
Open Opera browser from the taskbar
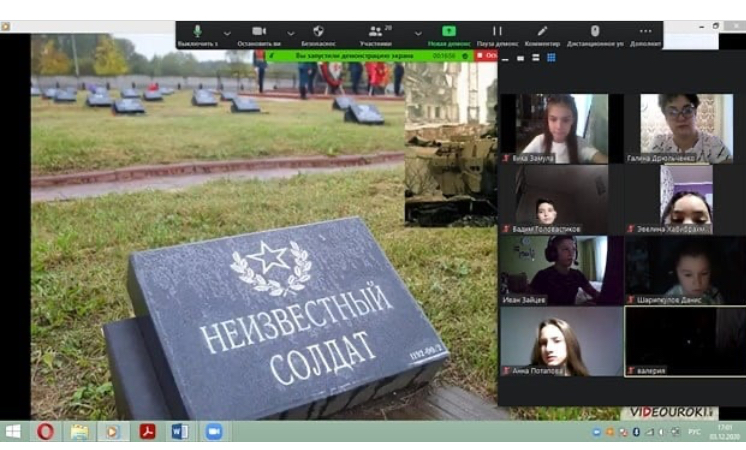[45, 431]
